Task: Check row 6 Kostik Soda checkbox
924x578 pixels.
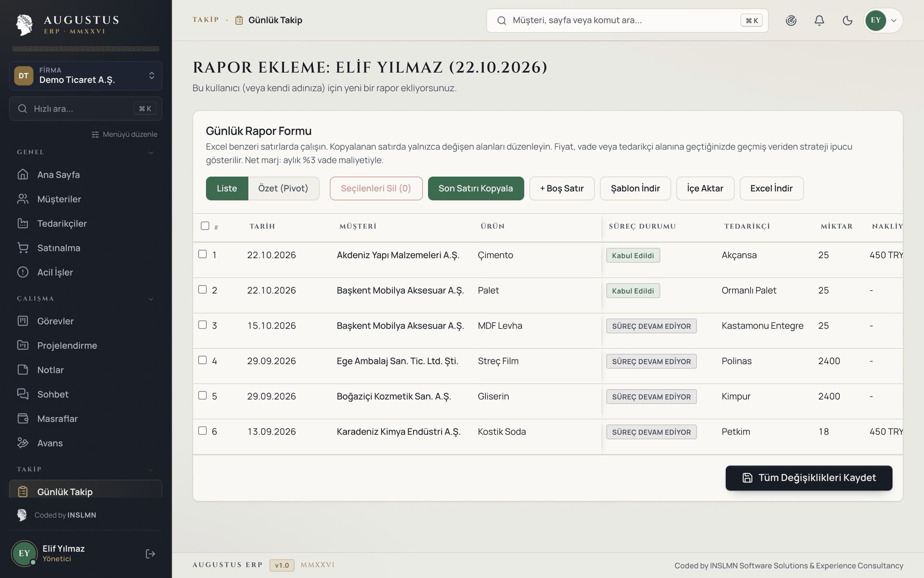Action: pos(203,431)
